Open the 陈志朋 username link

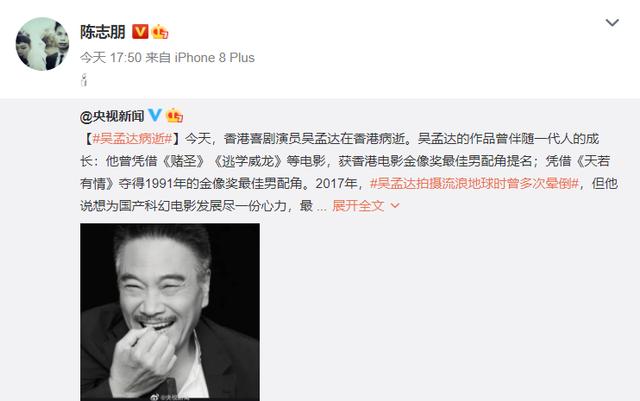pos(103,32)
